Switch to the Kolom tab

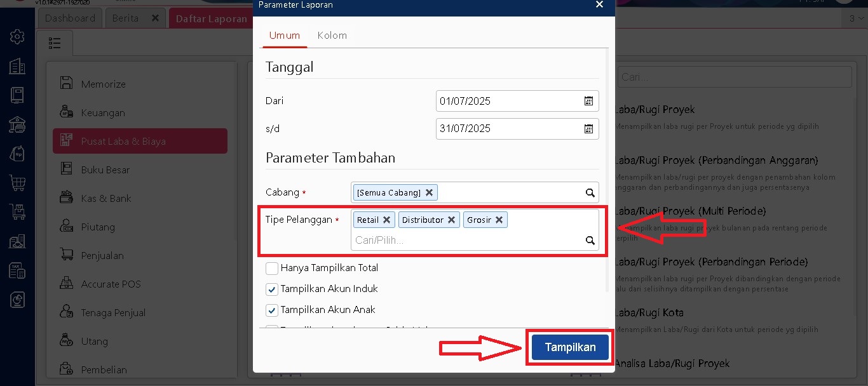[x=332, y=36]
